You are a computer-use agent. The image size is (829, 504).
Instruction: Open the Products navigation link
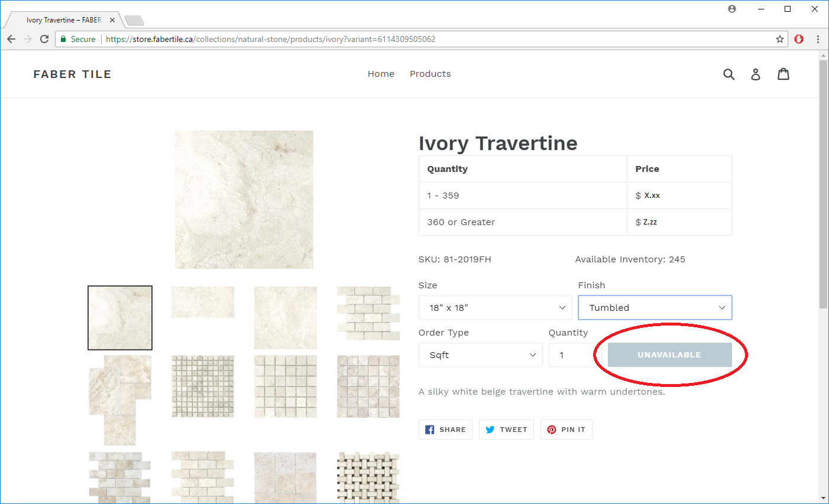430,74
